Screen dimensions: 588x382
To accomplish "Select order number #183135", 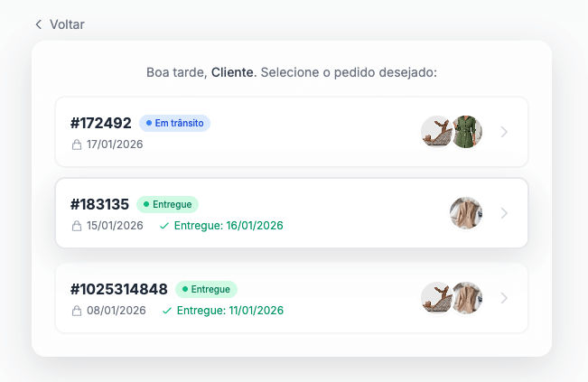I will 99,204.
